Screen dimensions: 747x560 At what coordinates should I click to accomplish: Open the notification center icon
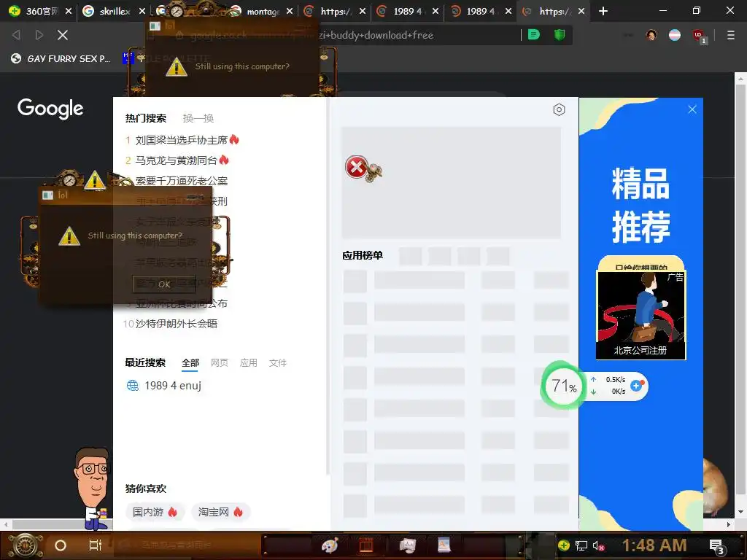[716, 547]
